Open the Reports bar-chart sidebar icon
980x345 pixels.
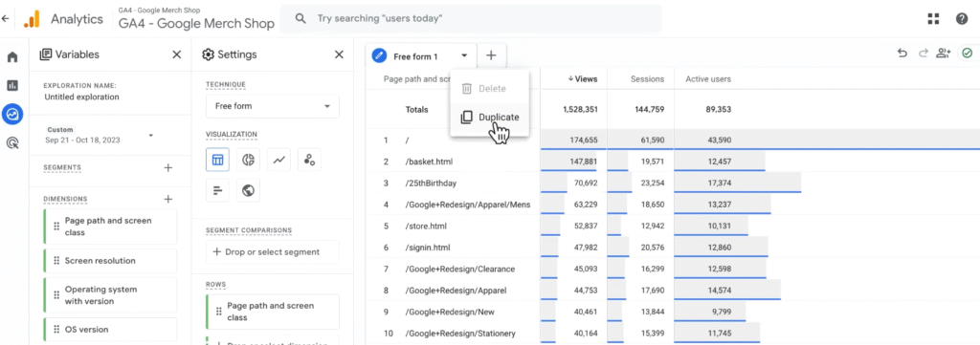(12, 85)
